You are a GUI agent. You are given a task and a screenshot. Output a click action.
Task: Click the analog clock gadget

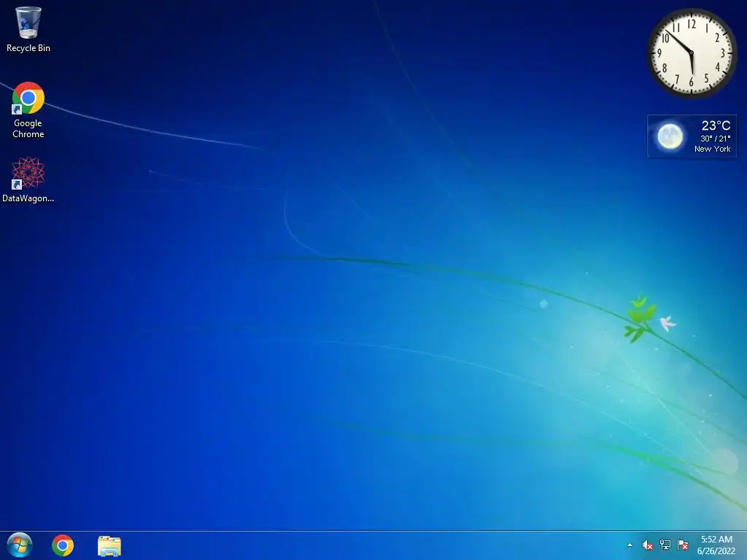(692, 52)
